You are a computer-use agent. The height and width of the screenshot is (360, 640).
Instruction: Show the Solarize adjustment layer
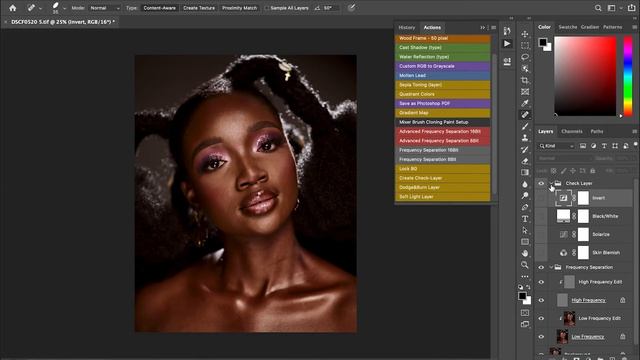click(541, 234)
